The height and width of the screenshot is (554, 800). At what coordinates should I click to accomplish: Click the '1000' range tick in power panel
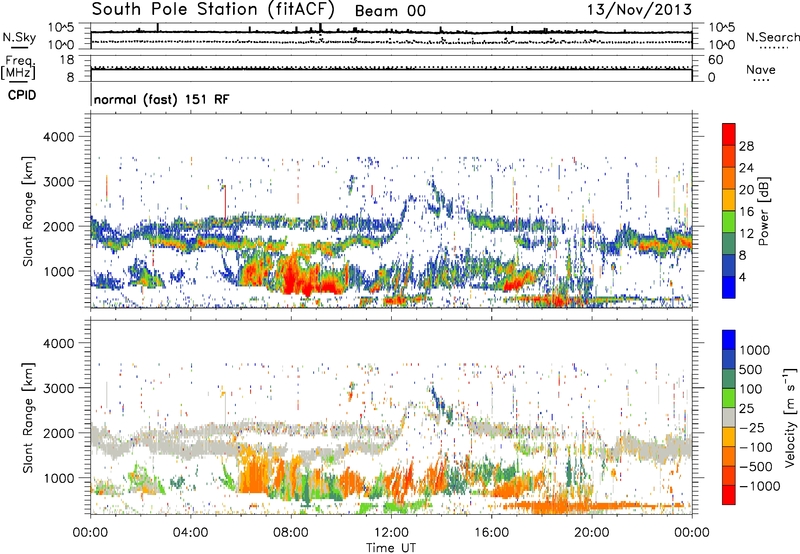[59, 271]
